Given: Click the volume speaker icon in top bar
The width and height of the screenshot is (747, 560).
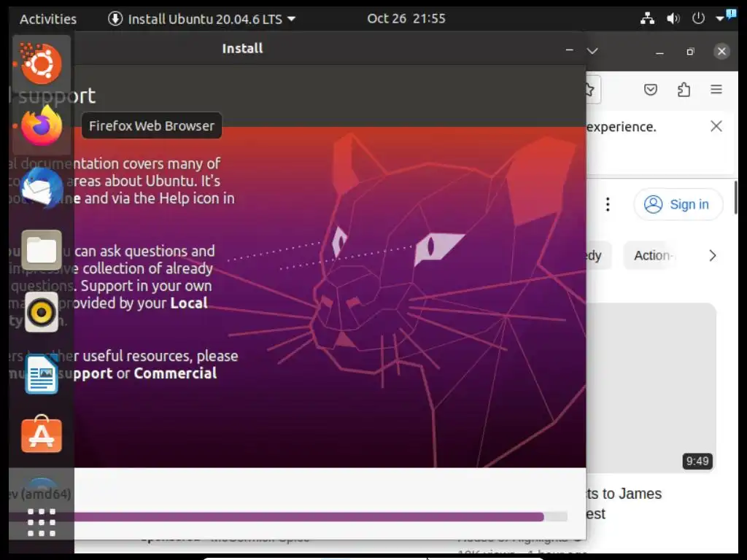Looking at the screenshot, I should 673,18.
